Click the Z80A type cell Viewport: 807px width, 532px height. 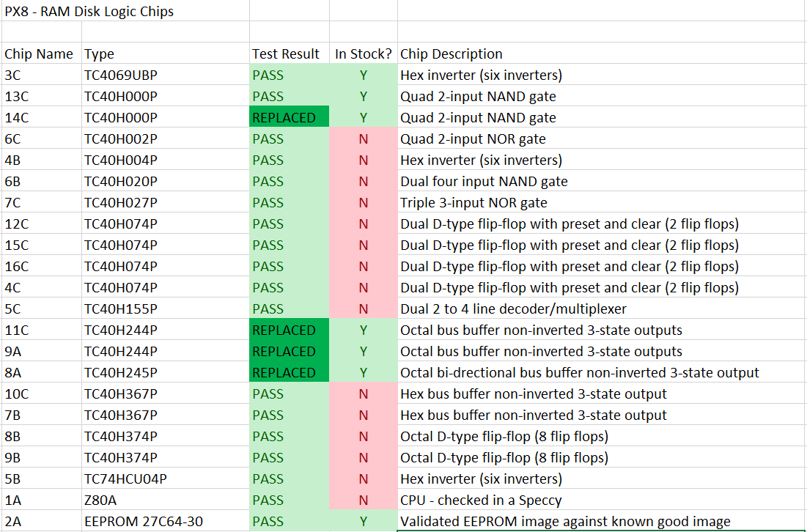(165, 500)
